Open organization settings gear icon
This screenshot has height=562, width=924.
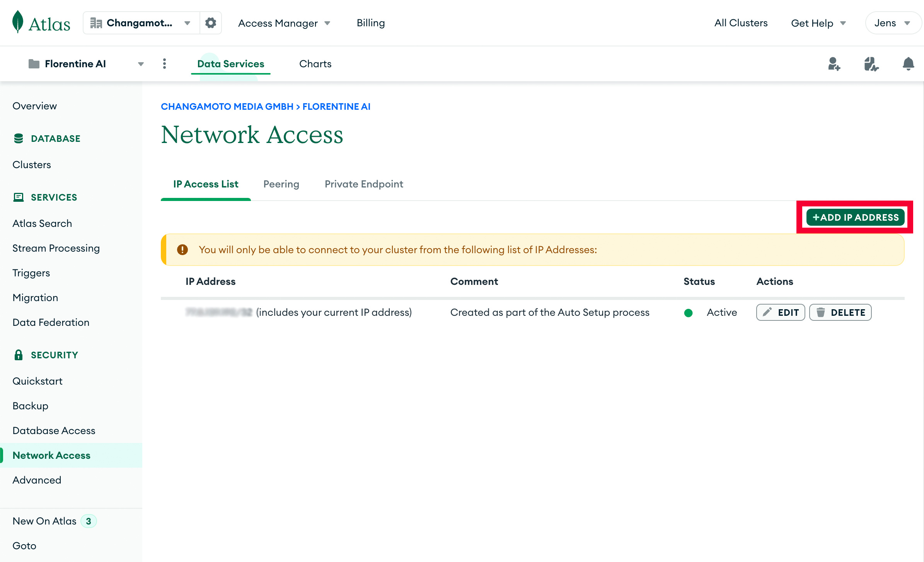coord(210,23)
